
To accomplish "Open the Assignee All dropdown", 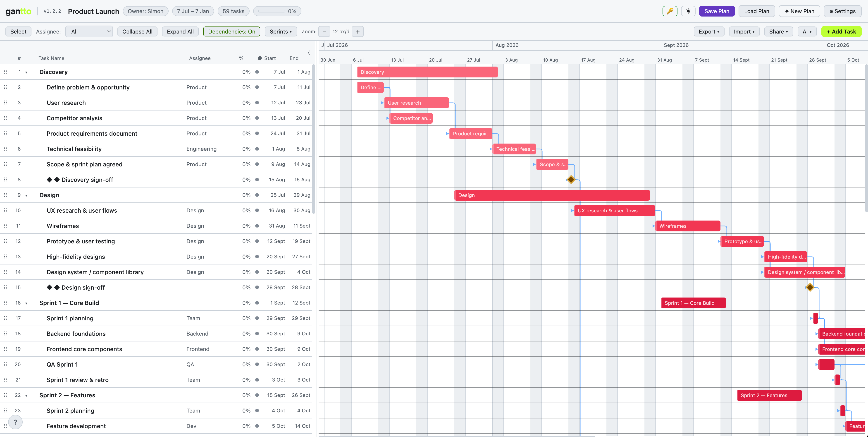I will [89, 32].
